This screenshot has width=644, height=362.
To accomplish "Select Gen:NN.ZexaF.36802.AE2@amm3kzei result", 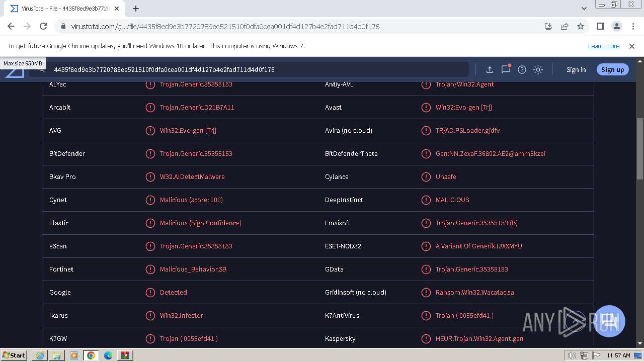I will 491,153.
